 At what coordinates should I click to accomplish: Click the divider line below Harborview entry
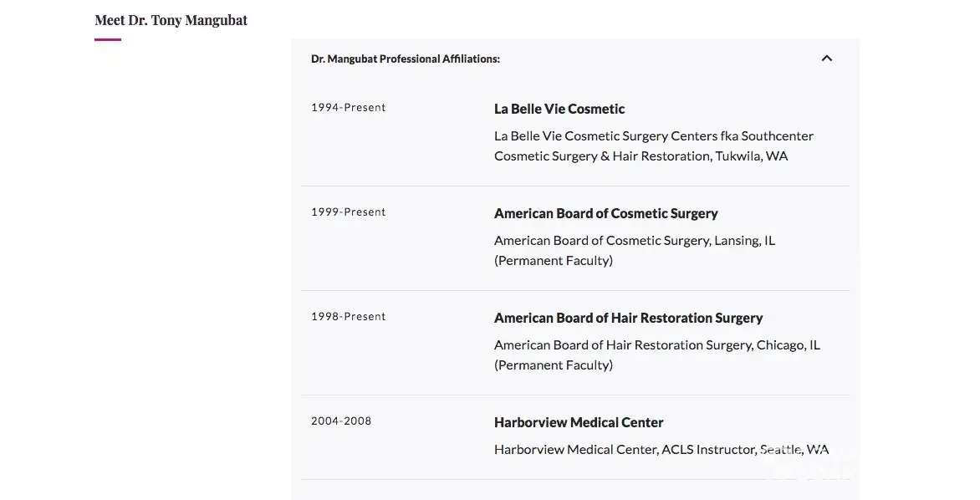coord(574,479)
